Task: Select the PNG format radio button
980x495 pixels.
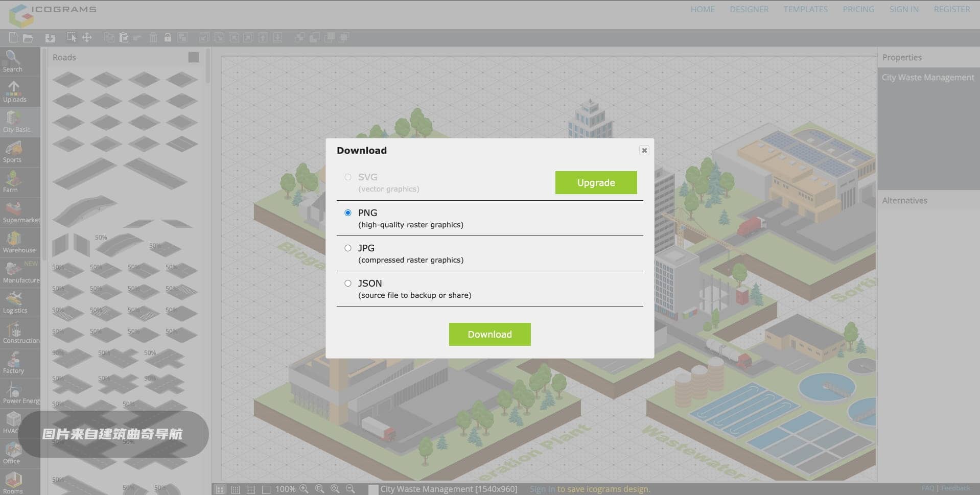Action: click(x=348, y=213)
